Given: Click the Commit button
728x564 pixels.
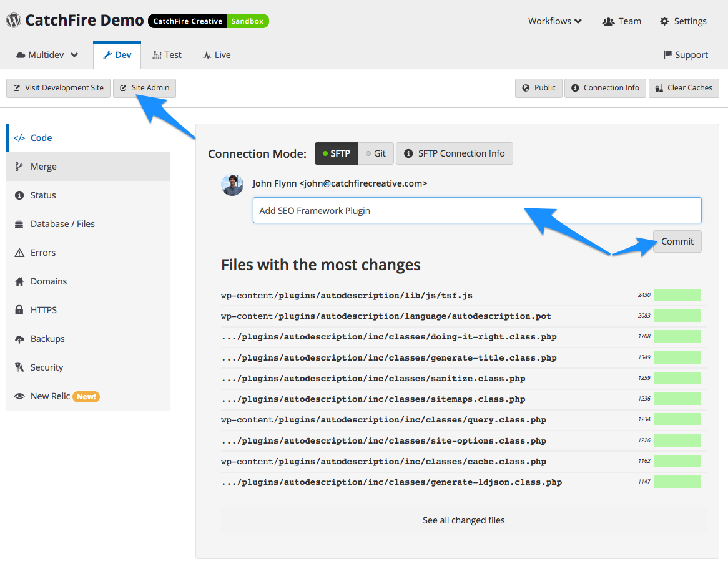Looking at the screenshot, I should 677,241.
